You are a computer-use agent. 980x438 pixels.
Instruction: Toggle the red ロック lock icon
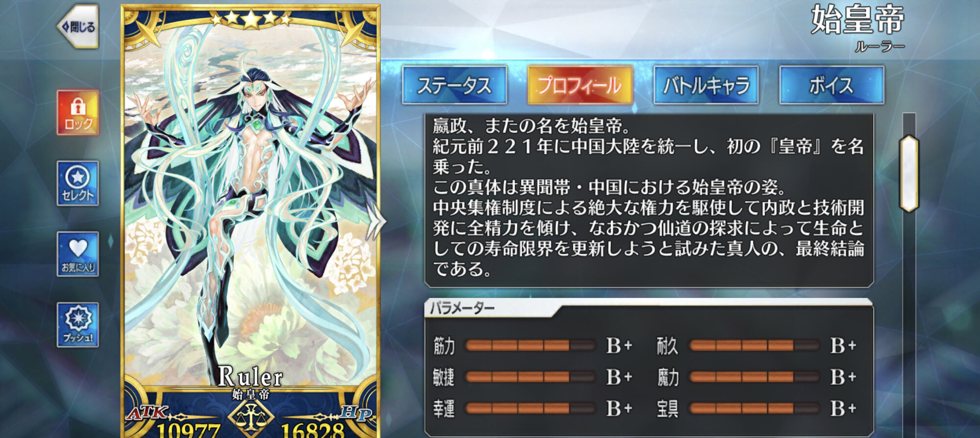point(78,112)
